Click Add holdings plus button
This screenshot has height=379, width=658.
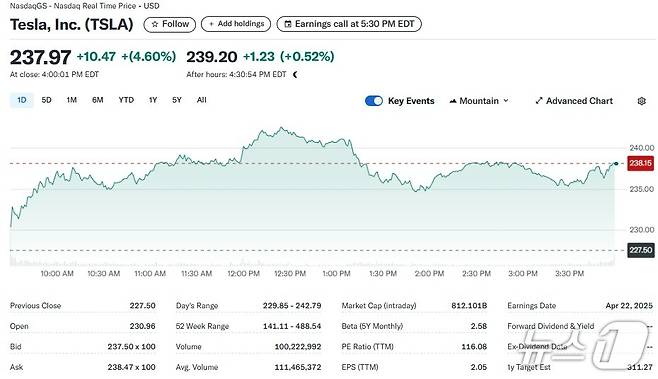click(236, 24)
